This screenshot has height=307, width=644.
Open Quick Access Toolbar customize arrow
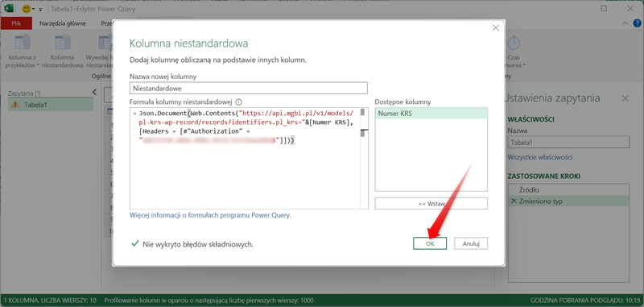(40, 9)
